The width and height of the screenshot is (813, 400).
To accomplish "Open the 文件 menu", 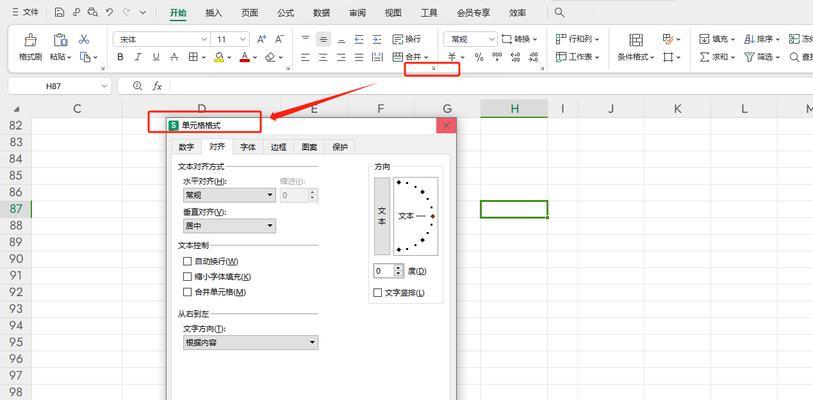I will click(x=25, y=12).
